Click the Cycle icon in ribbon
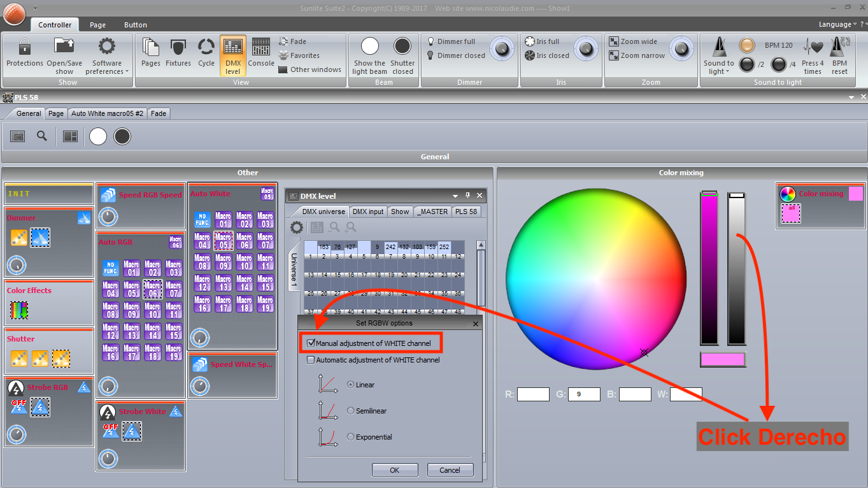The height and width of the screenshot is (488, 868). pos(206,47)
